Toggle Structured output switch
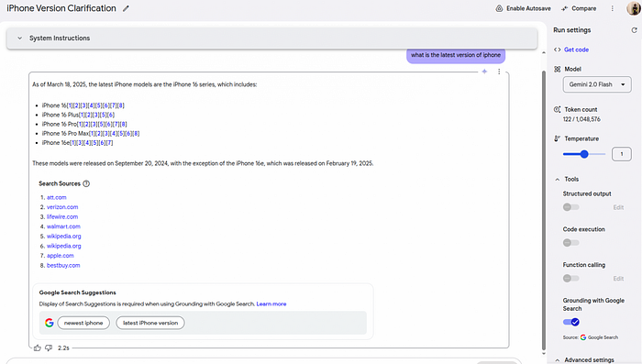642x364 pixels. (x=570, y=207)
